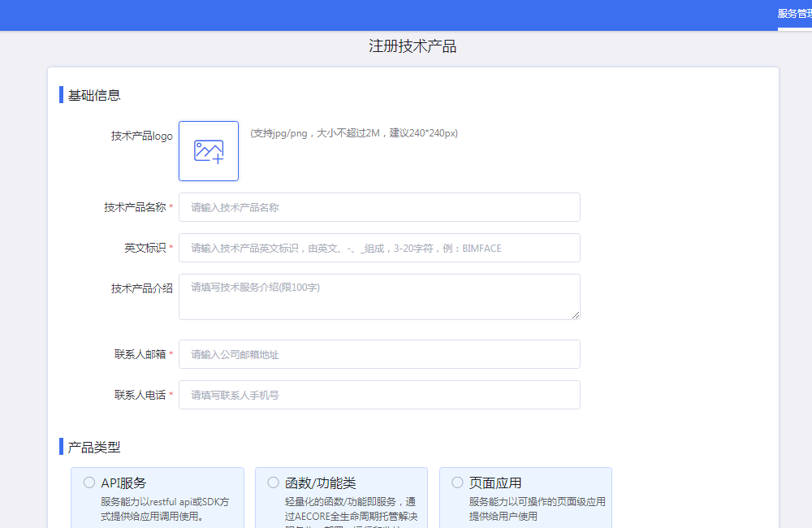Click into the 英文标识 input field

379,248
